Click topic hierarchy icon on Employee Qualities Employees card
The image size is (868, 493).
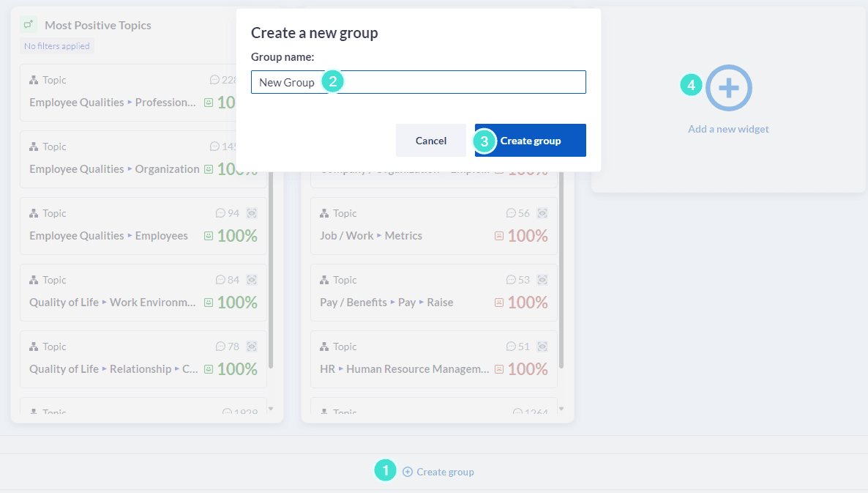(34, 213)
